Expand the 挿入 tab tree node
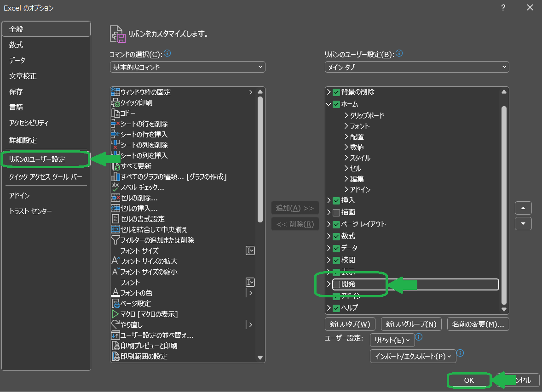 (329, 200)
